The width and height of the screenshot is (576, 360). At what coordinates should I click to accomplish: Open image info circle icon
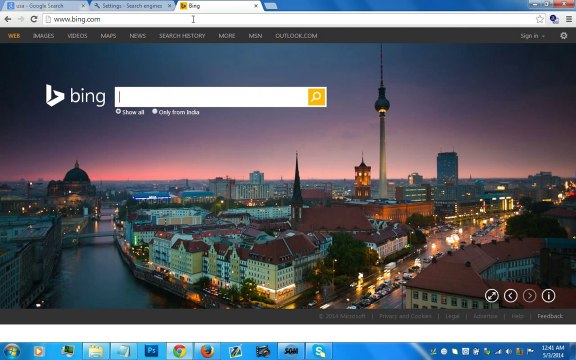[548, 295]
